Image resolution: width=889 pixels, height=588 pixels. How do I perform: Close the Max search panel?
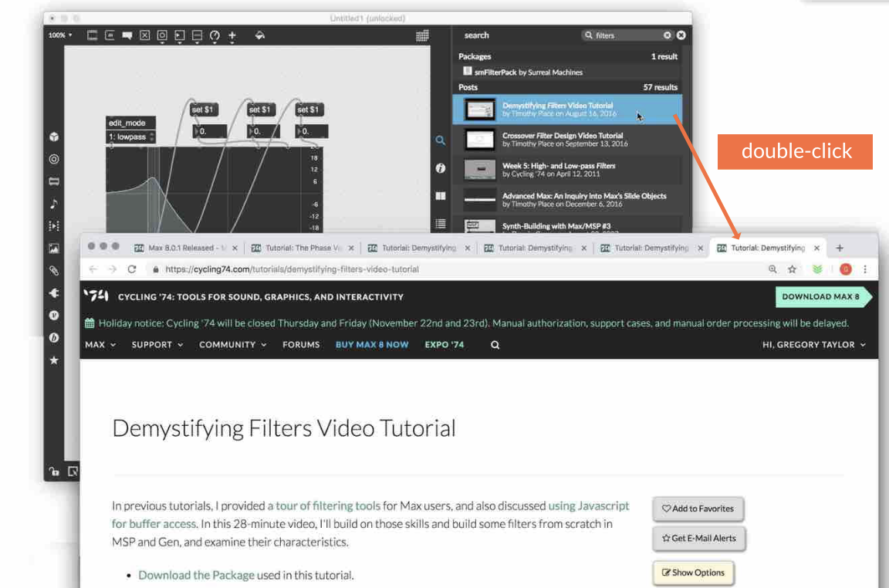tap(681, 35)
